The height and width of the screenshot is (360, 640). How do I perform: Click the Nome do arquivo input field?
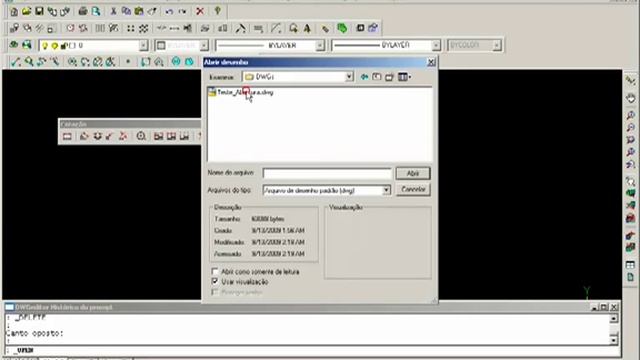click(x=327, y=173)
